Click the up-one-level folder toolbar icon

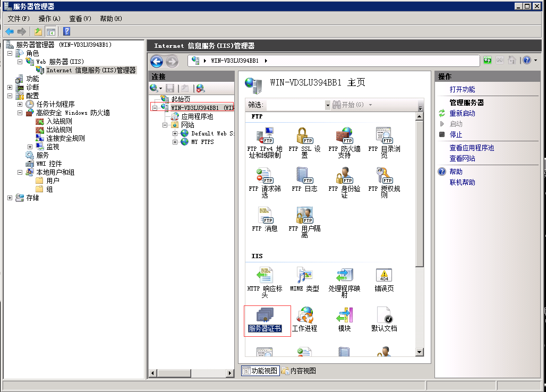(38, 32)
